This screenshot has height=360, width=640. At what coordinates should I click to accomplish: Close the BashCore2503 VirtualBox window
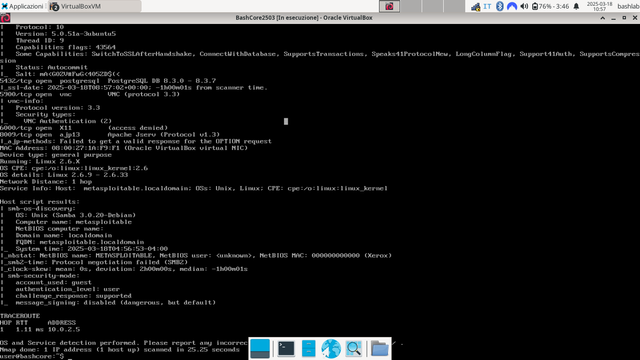pos(635,18)
